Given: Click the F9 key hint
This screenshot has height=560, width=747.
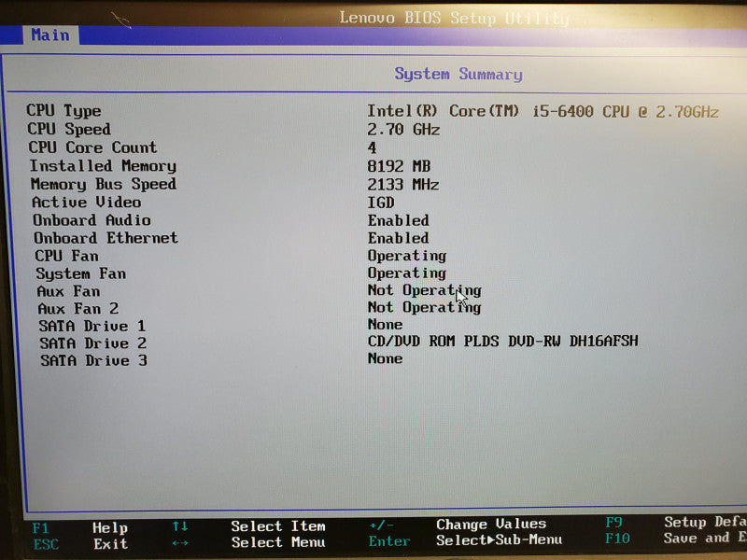Looking at the screenshot, I should (614, 523).
